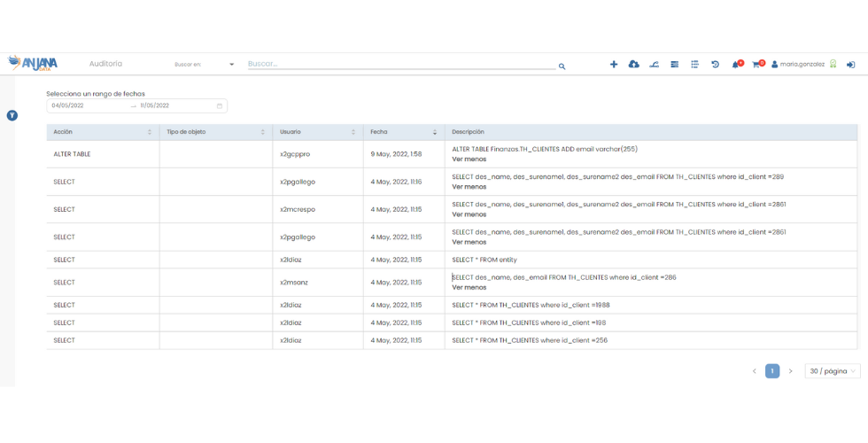The image size is (868, 443).
Task: Sort table by Fecha column
Action: pos(434,132)
